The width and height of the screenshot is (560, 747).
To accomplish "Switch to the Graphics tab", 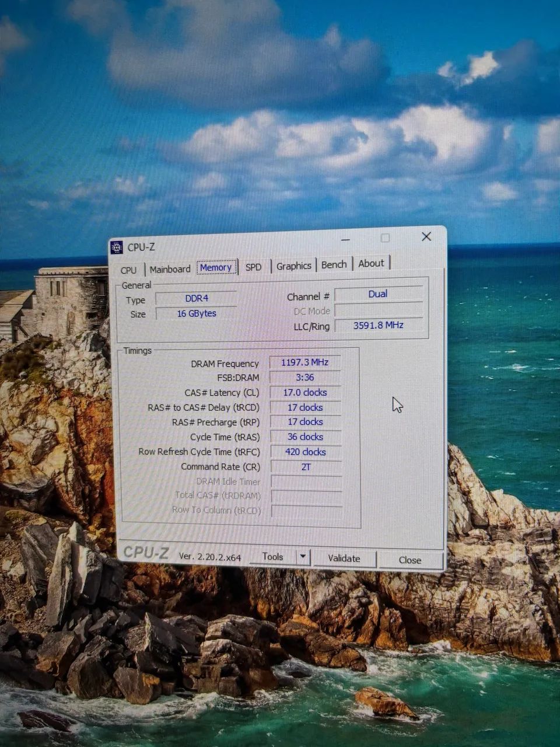I will click(x=293, y=266).
